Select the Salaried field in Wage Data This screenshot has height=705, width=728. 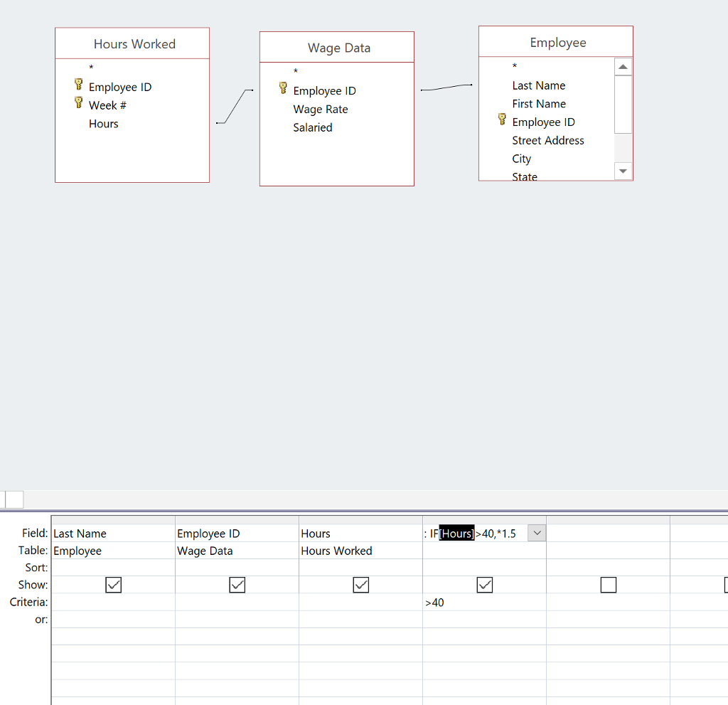[x=312, y=128]
